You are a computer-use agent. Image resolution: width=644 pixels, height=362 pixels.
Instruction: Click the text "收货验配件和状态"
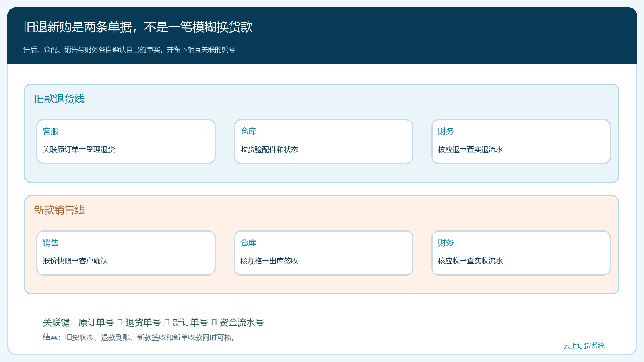tap(269, 150)
